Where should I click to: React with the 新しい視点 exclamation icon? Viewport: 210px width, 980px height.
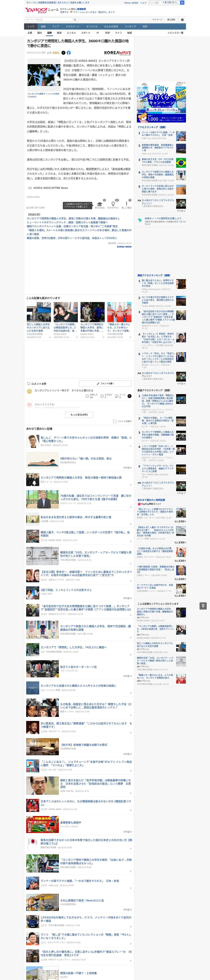(x=127, y=205)
